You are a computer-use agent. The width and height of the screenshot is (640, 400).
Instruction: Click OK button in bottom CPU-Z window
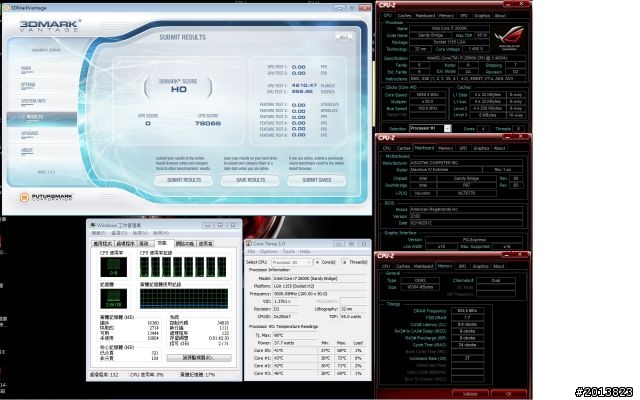[x=508, y=394]
